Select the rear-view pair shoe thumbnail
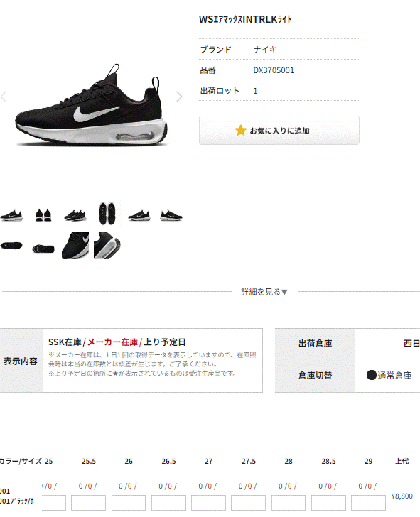The image size is (420, 517). 43,215
